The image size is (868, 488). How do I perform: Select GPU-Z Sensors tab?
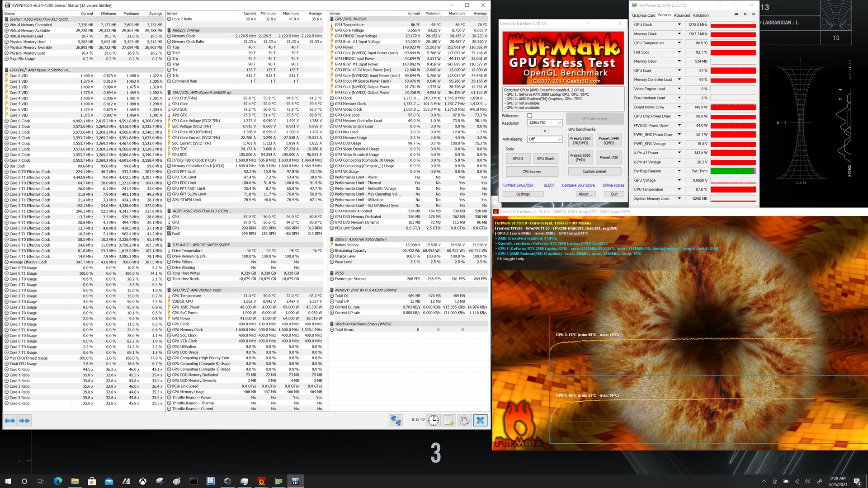[665, 15]
